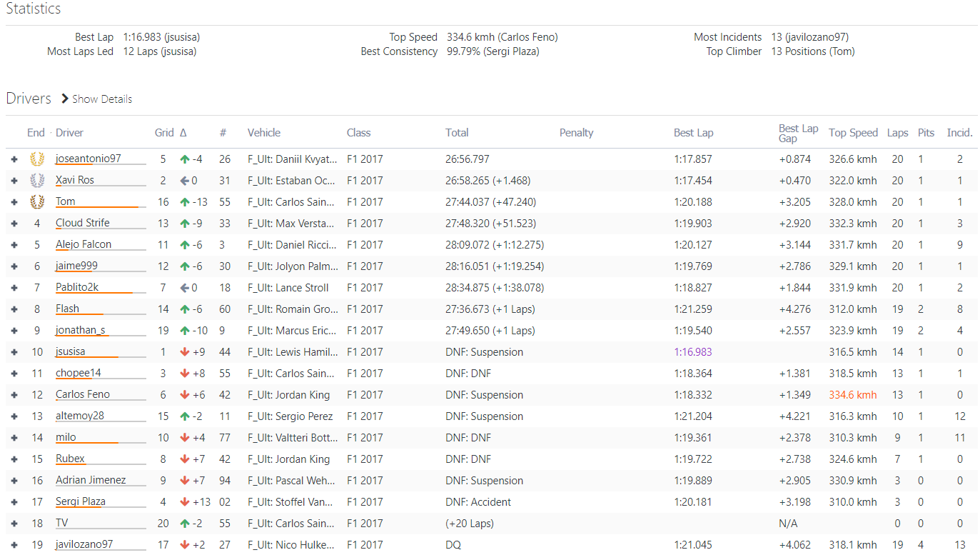Click gold laurel trophy for first place
Image resolution: width=980 pixels, height=555 pixels.
(37, 159)
